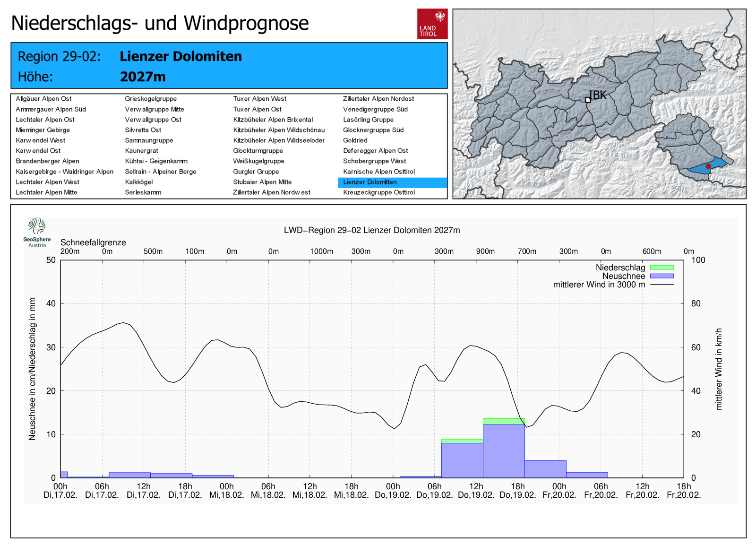Click the Land Tirol logo
Viewport: 756px width, 545px height.
[x=432, y=24]
